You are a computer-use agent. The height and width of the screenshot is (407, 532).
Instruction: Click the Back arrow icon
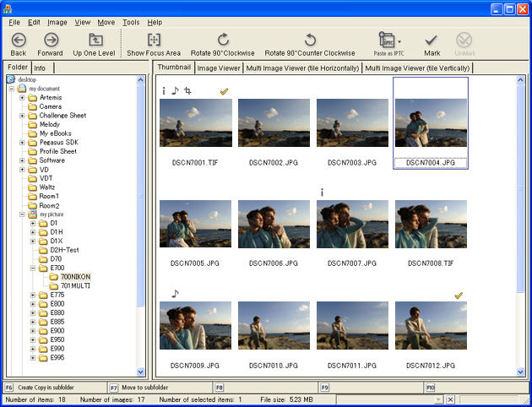(19, 40)
